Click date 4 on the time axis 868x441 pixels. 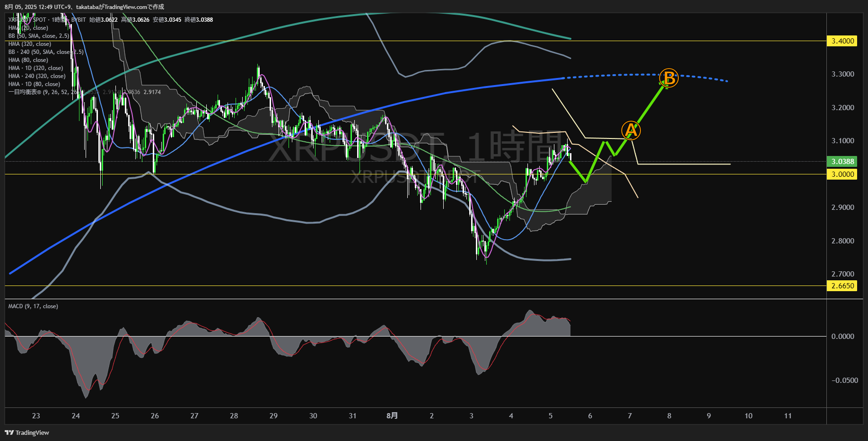coord(511,416)
